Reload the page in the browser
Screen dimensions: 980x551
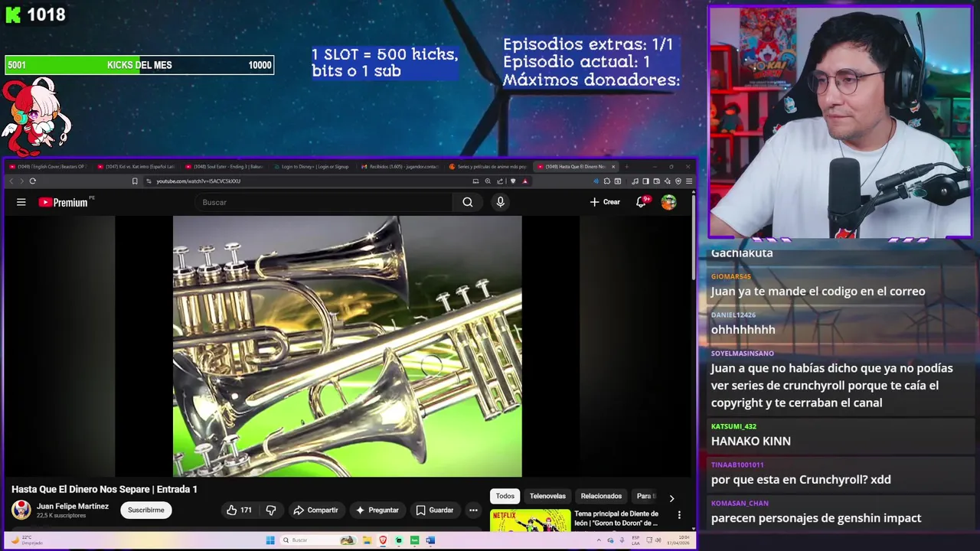point(32,181)
